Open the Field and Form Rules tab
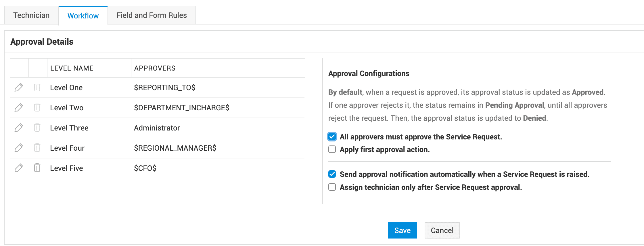 point(152,15)
